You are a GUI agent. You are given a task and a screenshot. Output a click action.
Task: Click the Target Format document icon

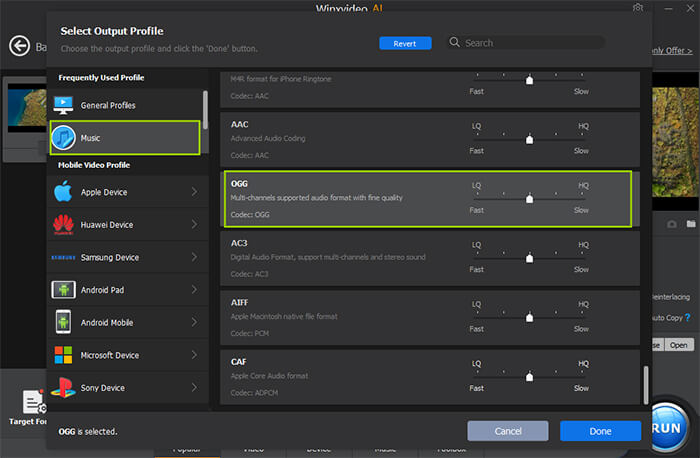pyautogui.click(x=34, y=402)
